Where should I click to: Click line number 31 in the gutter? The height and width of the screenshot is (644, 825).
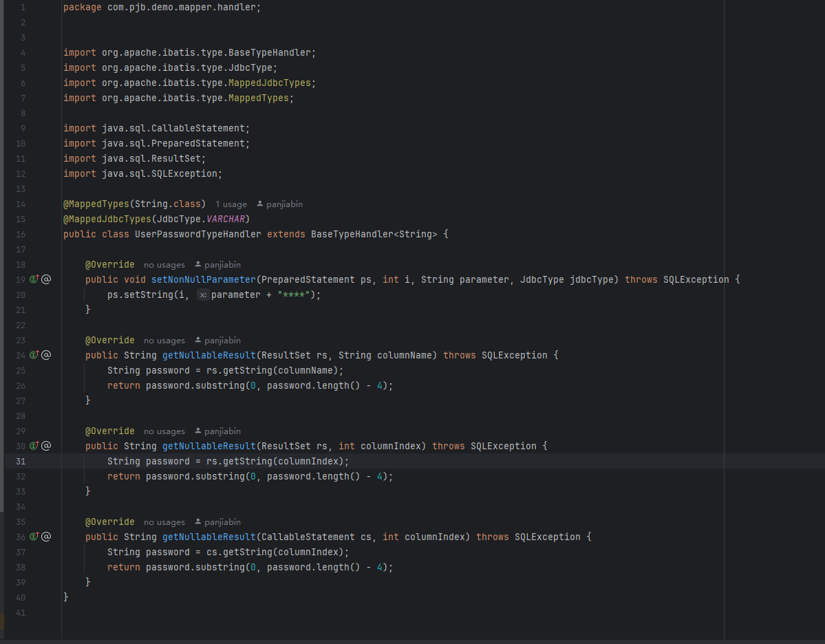point(21,461)
